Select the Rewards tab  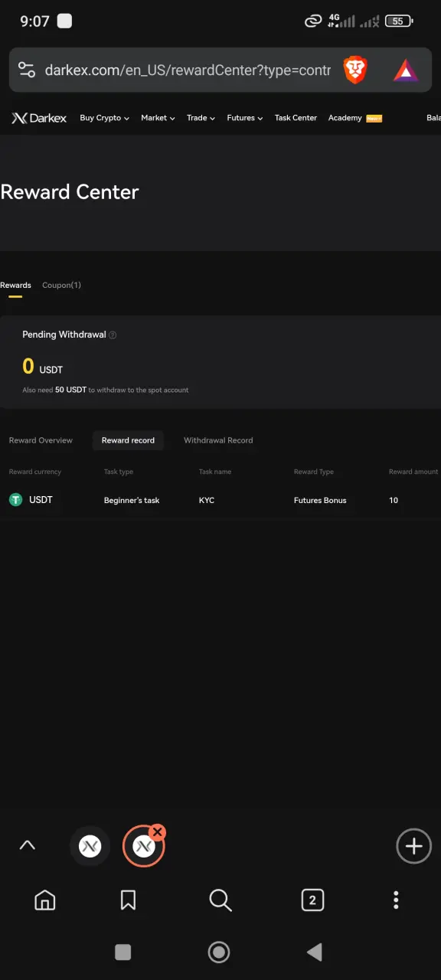(15, 286)
